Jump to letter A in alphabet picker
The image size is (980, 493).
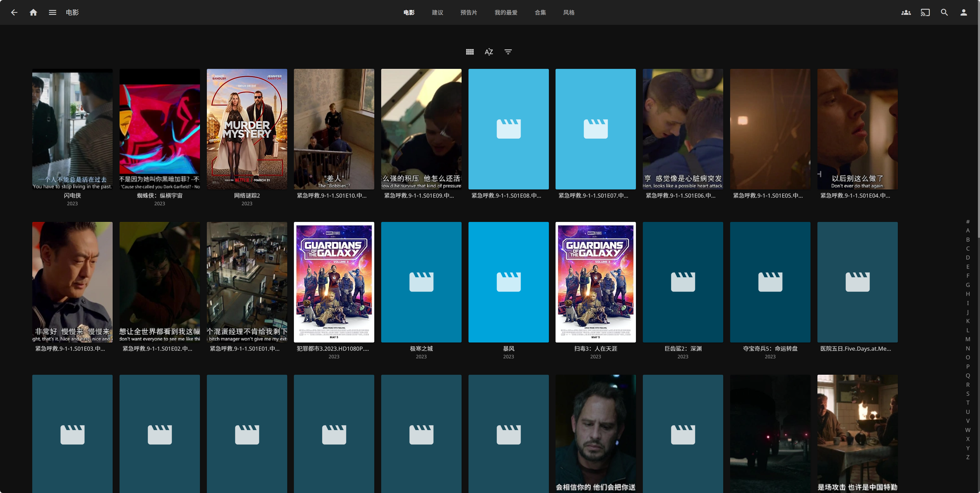click(x=968, y=231)
